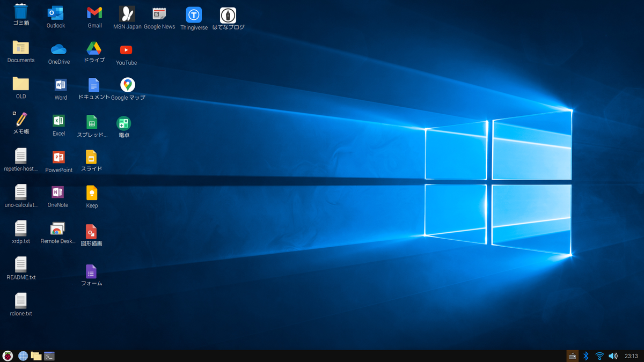Launch the web browser from taskbar

pyautogui.click(x=23, y=356)
